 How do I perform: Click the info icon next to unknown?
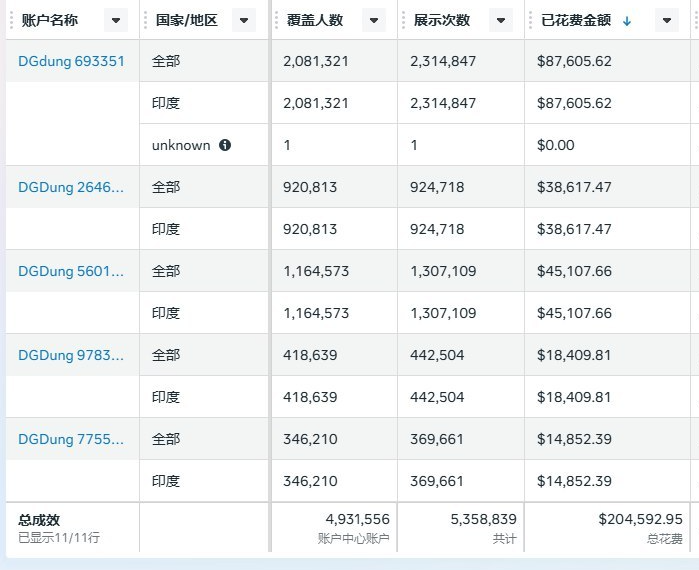pos(225,145)
